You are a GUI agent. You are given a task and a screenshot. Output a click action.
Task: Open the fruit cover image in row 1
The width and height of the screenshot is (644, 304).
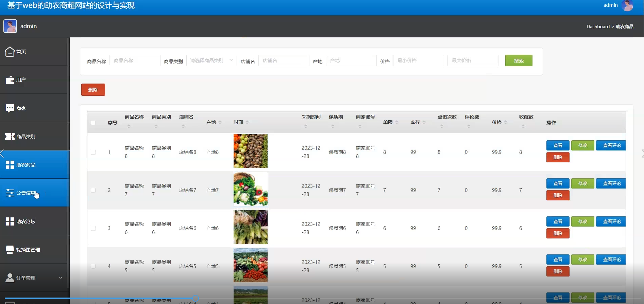click(250, 151)
